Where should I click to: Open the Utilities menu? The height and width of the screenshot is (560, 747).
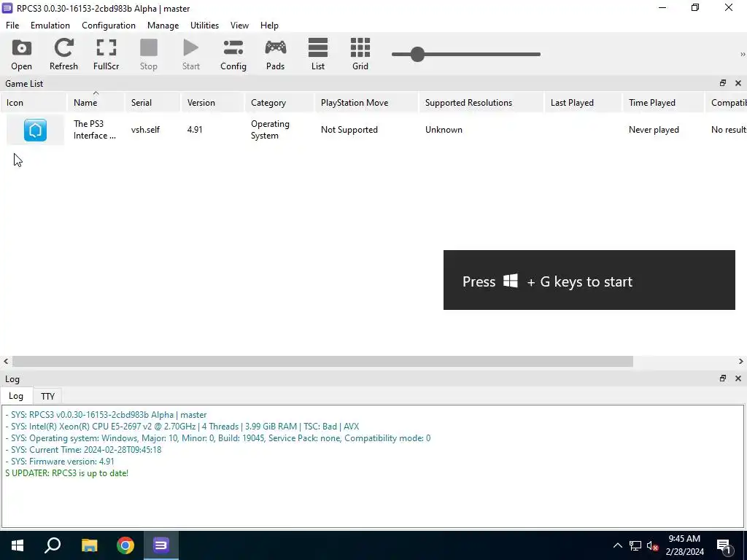(204, 26)
